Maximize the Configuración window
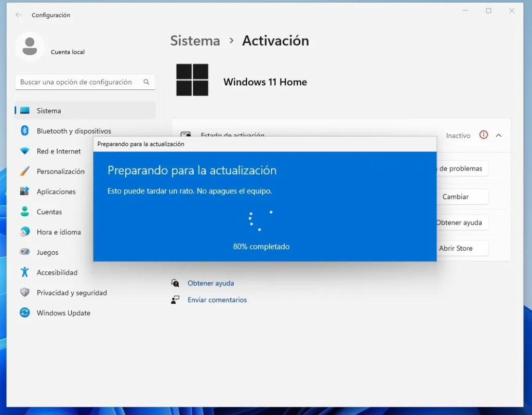 (x=488, y=10)
